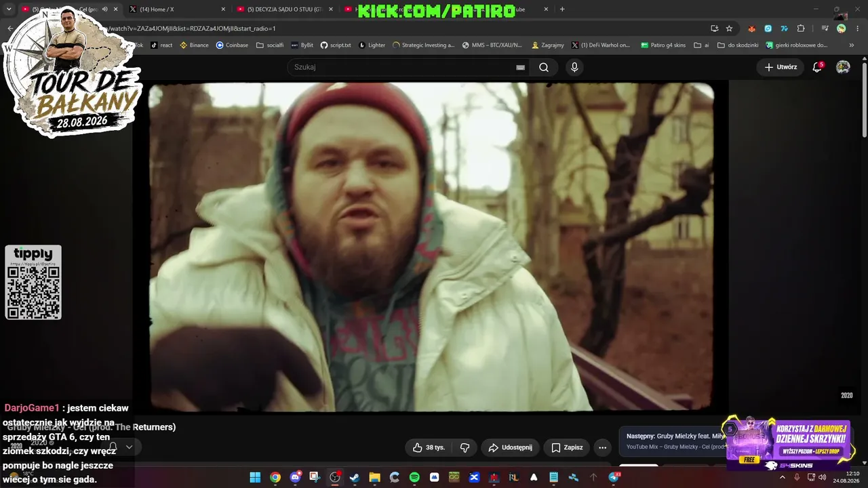Viewport: 868px width, 488px height.
Task: Click the clock showing 12:10
Action: [852, 473]
